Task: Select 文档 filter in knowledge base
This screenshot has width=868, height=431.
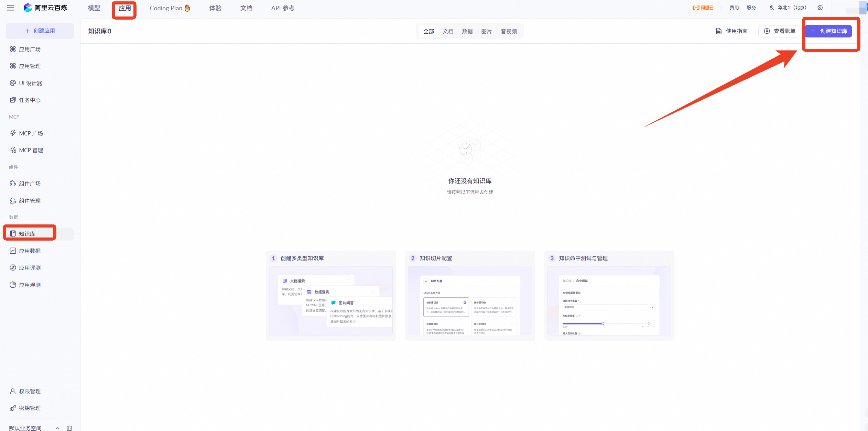Action: click(448, 31)
